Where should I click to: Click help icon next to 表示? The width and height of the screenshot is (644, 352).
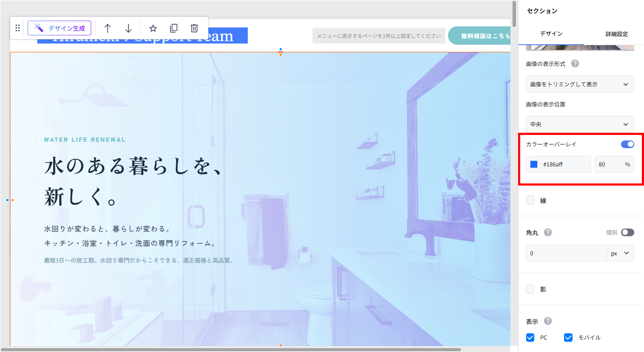point(548,321)
